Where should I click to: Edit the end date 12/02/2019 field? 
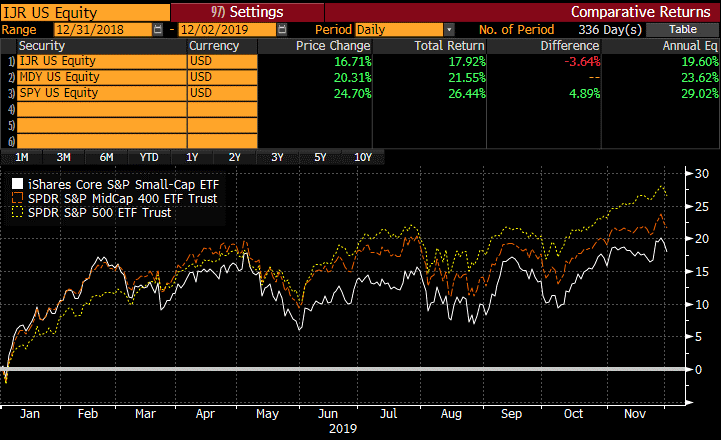coord(227,30)
